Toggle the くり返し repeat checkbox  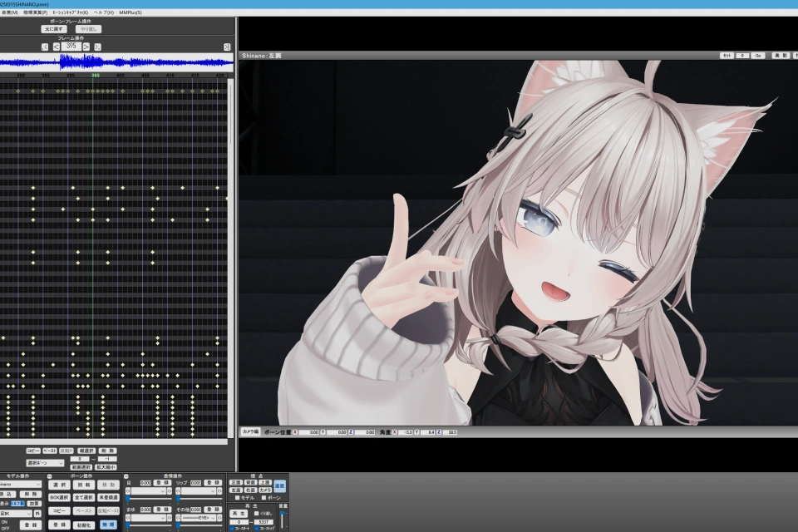click(257, 514)
